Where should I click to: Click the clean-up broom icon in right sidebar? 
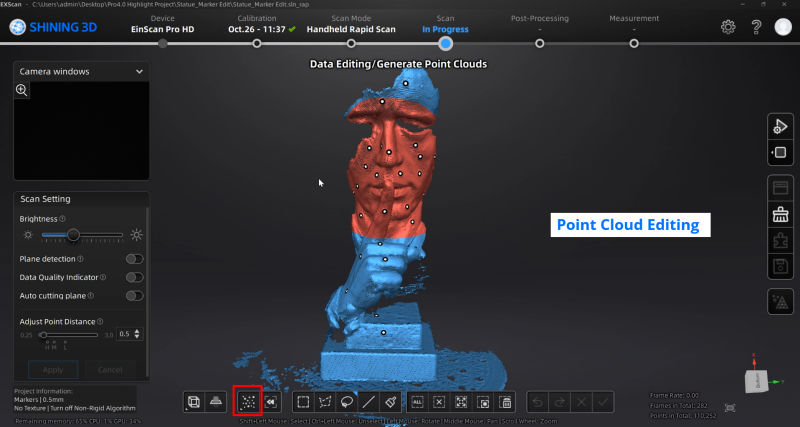(x=780, y=212)
